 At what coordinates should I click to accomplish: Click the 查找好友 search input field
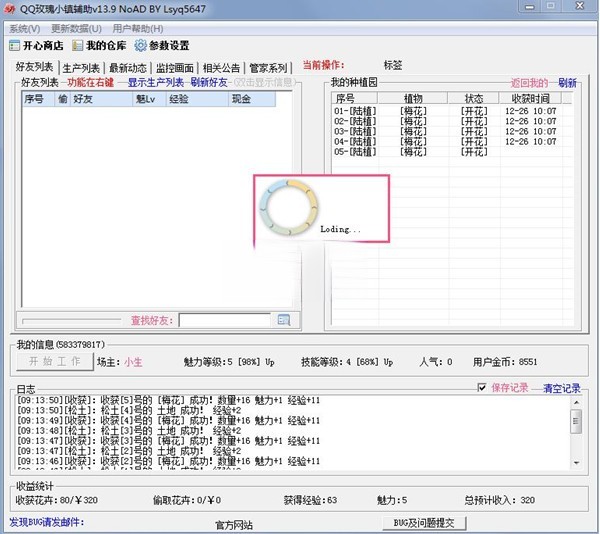pos(224,320)
